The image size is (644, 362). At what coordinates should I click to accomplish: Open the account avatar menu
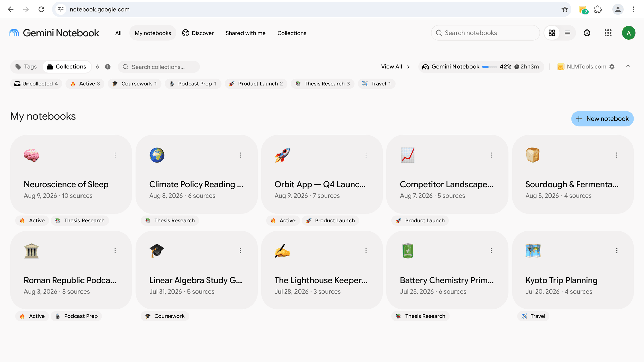[628, 33]
